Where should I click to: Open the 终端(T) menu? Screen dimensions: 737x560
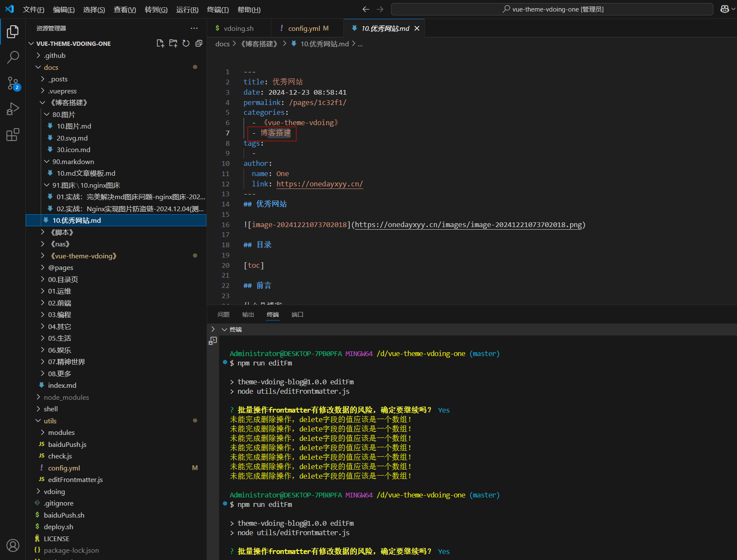(x=218, y=9)
